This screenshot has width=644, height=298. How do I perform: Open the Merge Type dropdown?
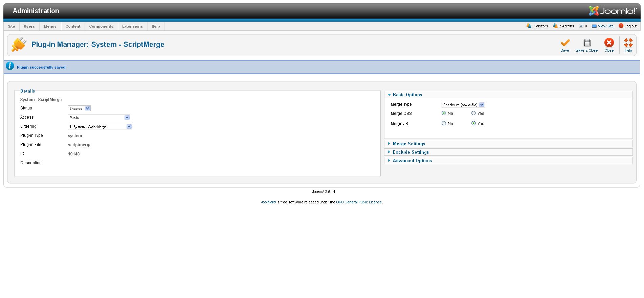(463, 105)
